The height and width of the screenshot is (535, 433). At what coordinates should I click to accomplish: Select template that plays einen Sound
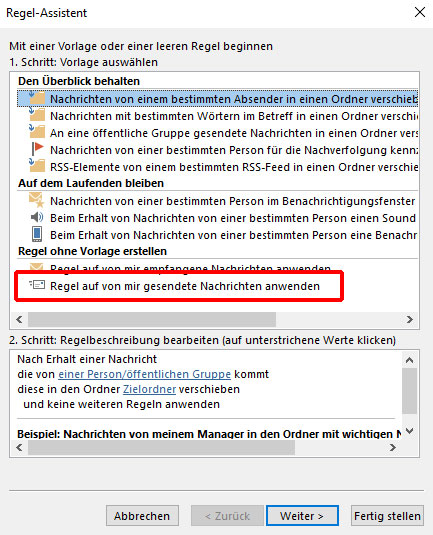coord(218,218)
